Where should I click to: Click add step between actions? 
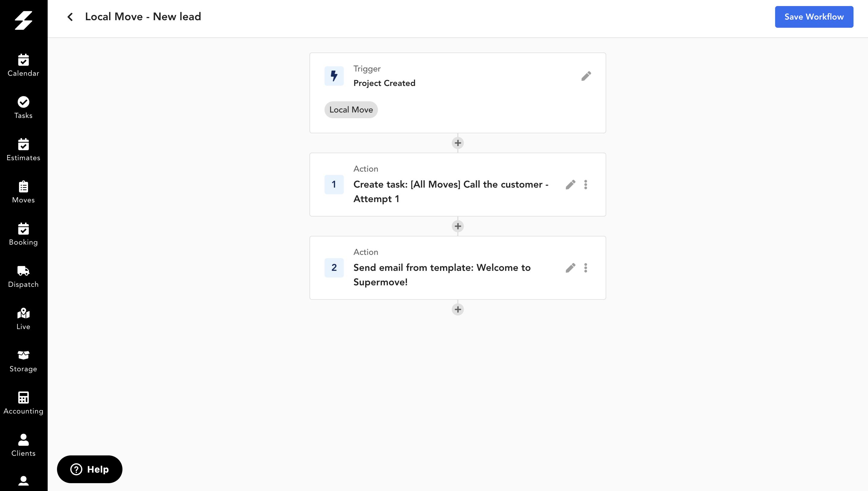pos(458,226)
